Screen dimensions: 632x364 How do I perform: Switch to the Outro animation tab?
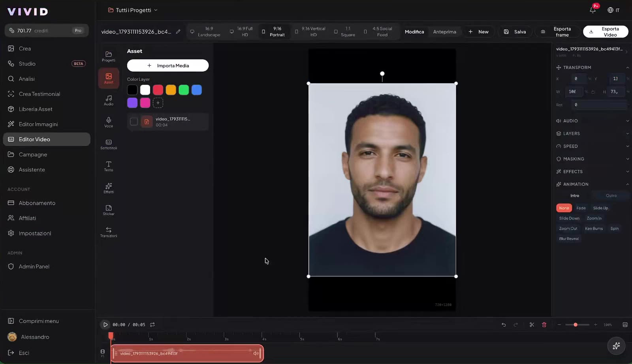[x=611, y=195]
